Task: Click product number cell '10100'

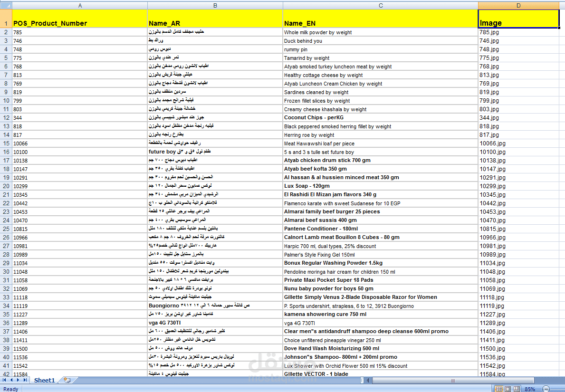Action: 80,152
